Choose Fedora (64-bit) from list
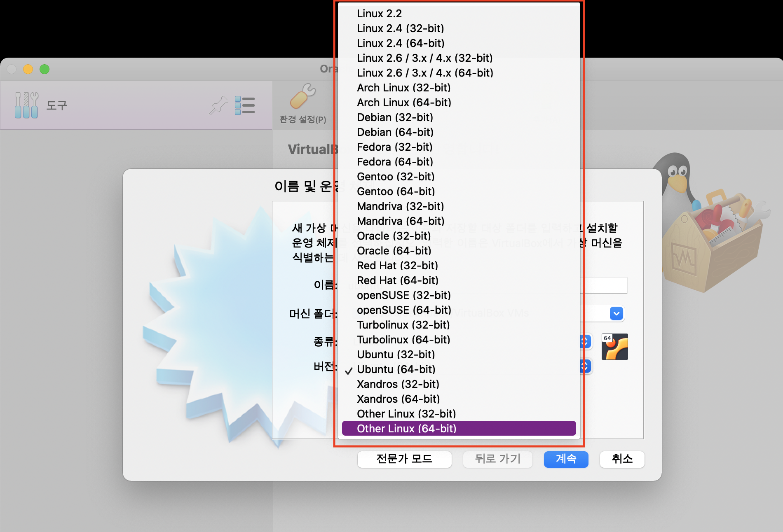Screen dimensions: 783x532 pos(459,162)
